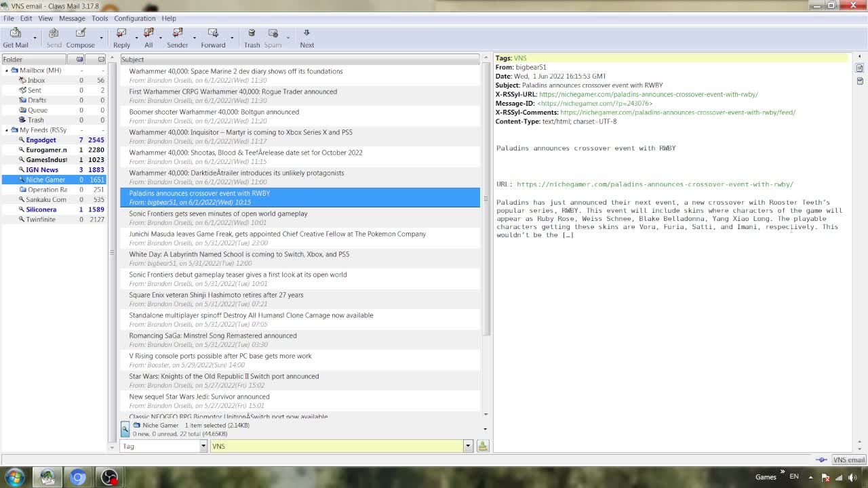
Task: Open the File menu
Action: pos(9,18)
